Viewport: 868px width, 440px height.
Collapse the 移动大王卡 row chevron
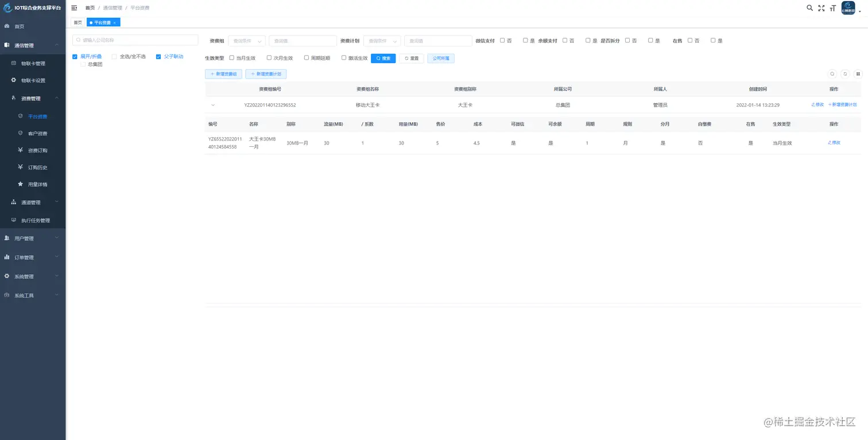coord(213,105)
